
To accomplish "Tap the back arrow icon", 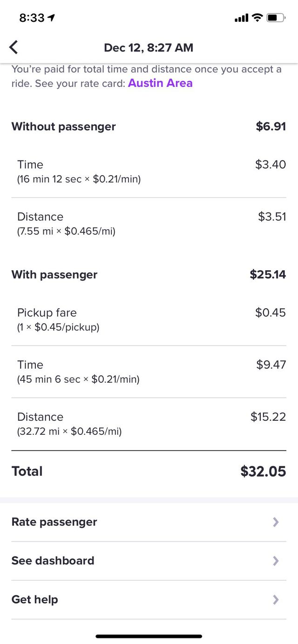I will coord(14,47).
